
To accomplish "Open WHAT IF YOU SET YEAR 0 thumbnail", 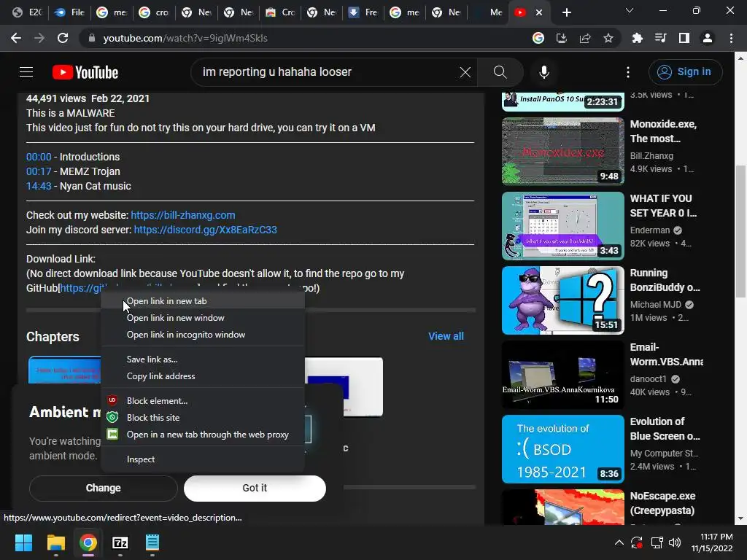I will pyautogui.click(x=563, y=226).
